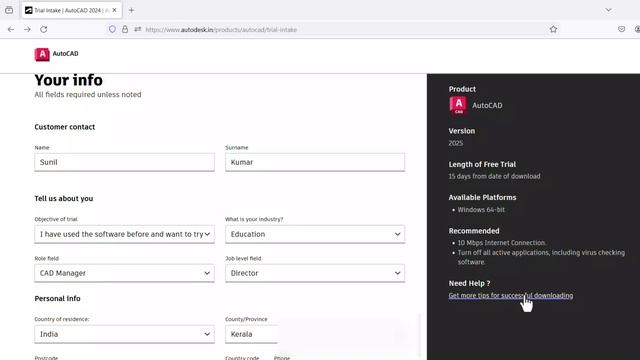Click the Your info heading
This screenshot has width=640, height=360.
[69, 80]
